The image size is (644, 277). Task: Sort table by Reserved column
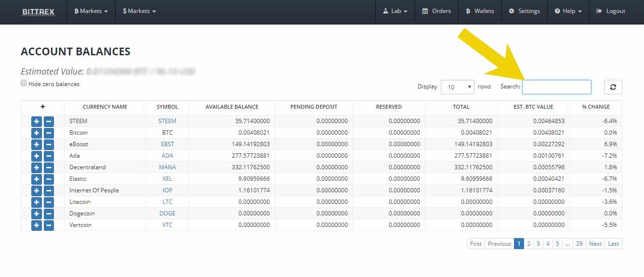[389, 107]
